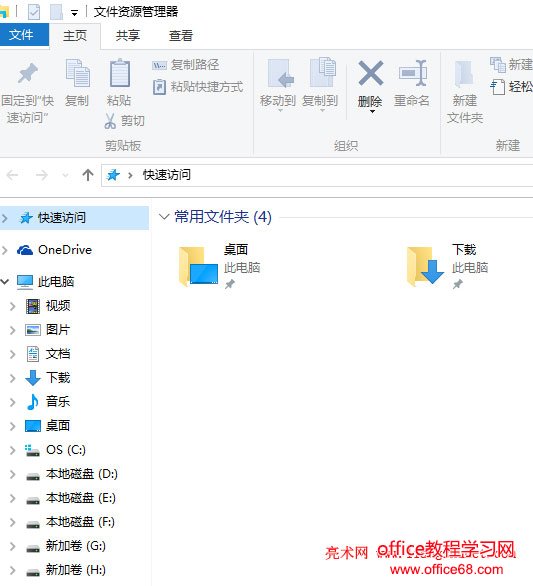Click the Delete (删除) X icon
533x586 pixels.
pyautogui.click(x=370, y=73)
